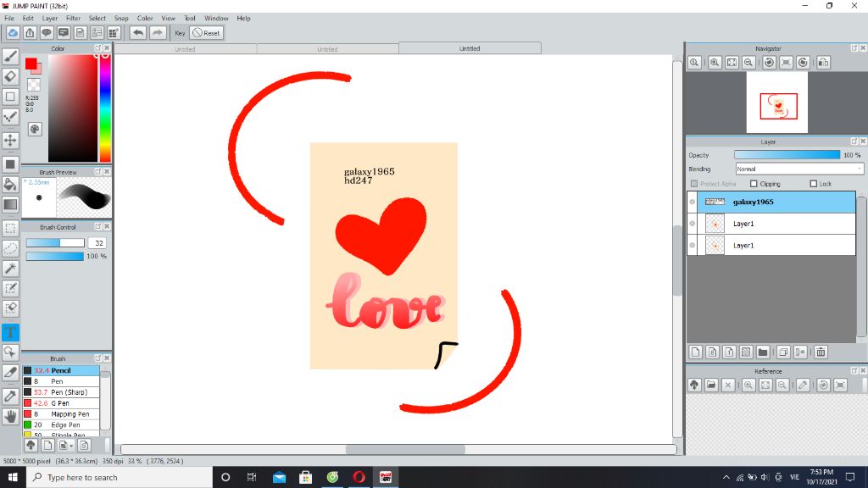This screenshot has height=488, width=868.
Task: Select the Eraser tool
Action: point(10,76)
